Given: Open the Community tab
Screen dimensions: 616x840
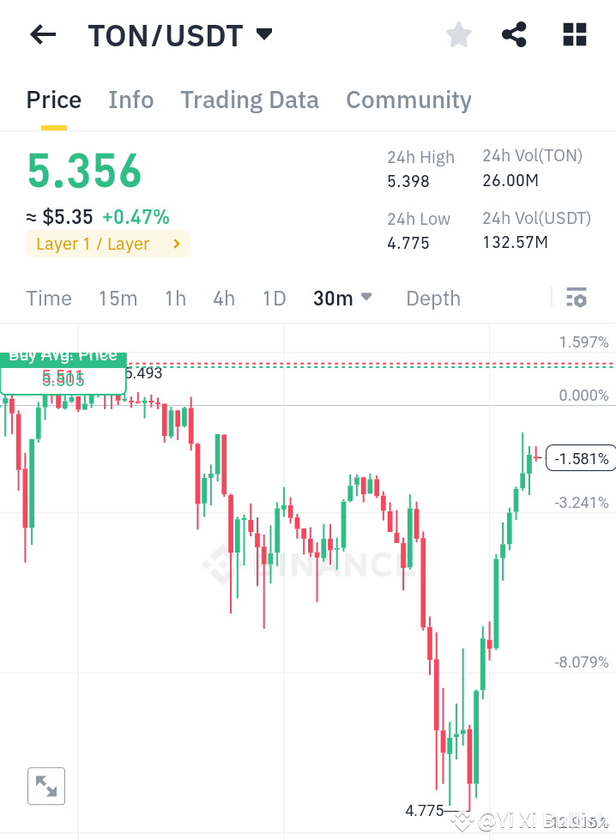Looking at the screenshot, I should (x=408, y=100).
